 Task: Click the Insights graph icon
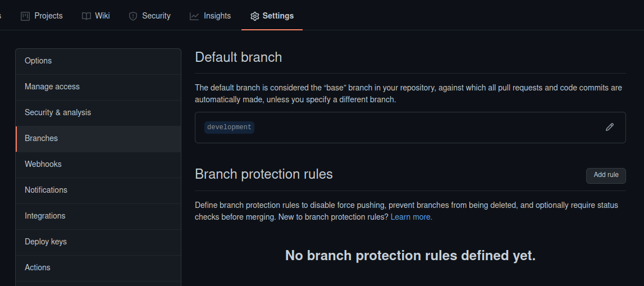pos(194,16)
